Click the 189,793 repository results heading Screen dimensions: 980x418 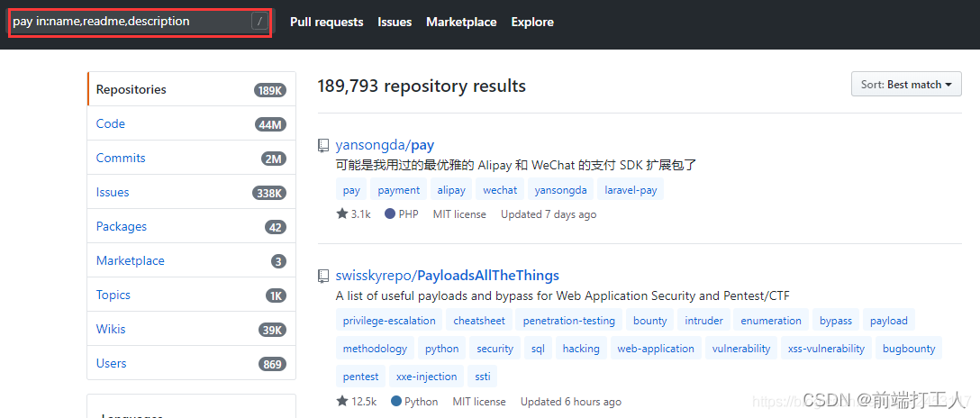point(422,86)
